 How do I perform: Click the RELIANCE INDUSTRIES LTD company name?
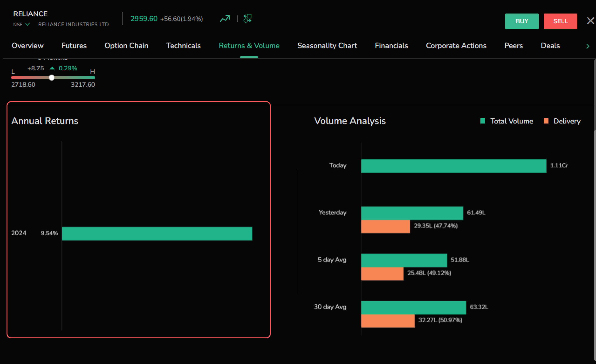74,24
